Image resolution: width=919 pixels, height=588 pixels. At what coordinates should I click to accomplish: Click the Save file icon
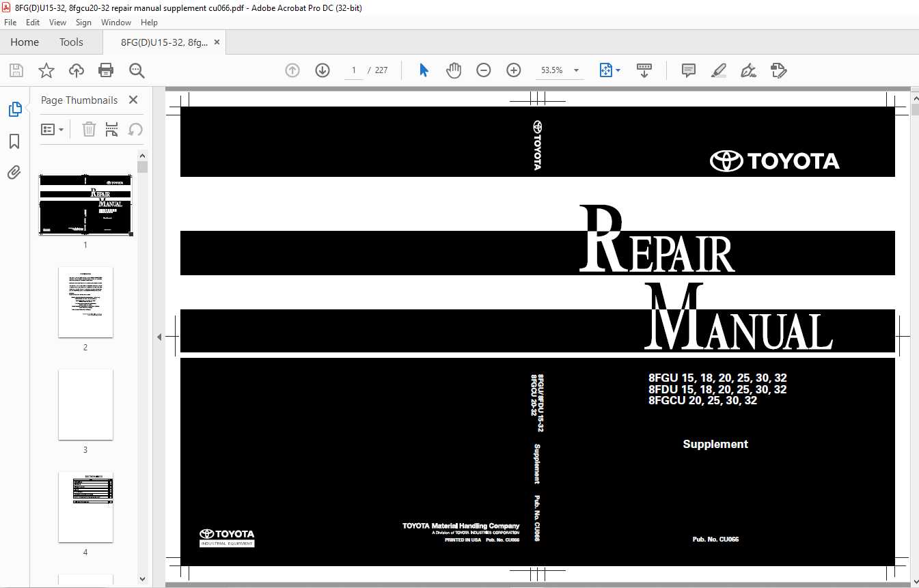[x=16, y=70]
